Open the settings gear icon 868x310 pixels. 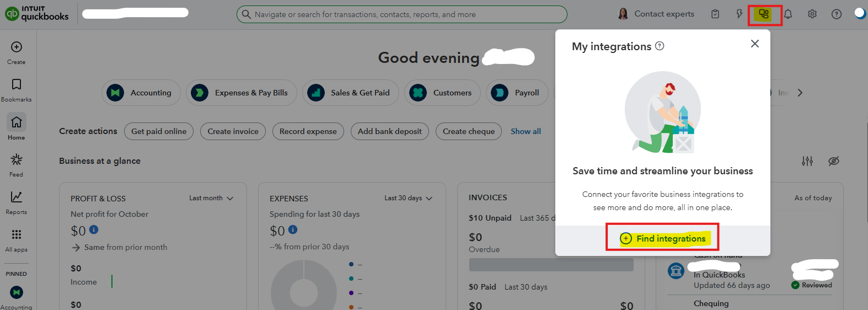[x=812, y=14]
